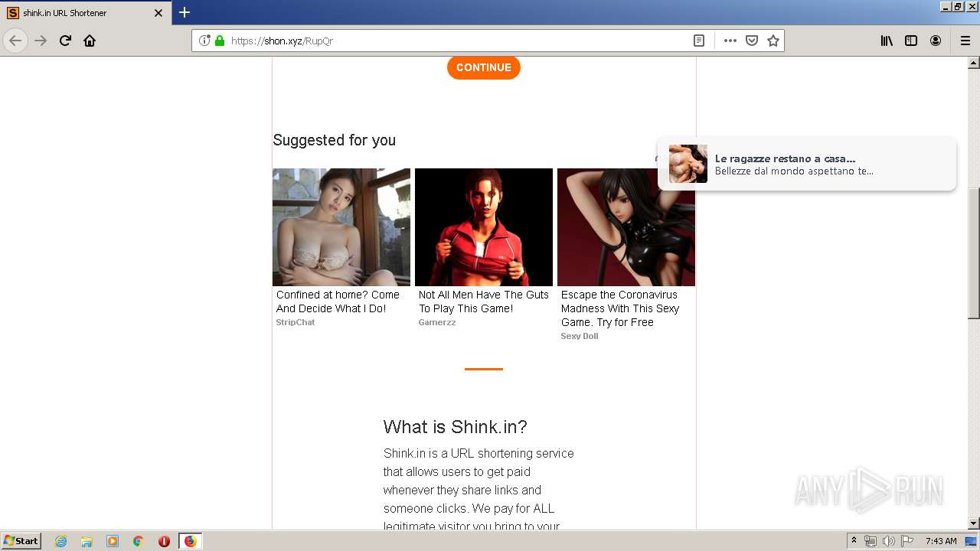The width and height of the screenshot is (980, 551).
Task: Click the Sexy Doll sponsor label
Action: click(580, 336)
